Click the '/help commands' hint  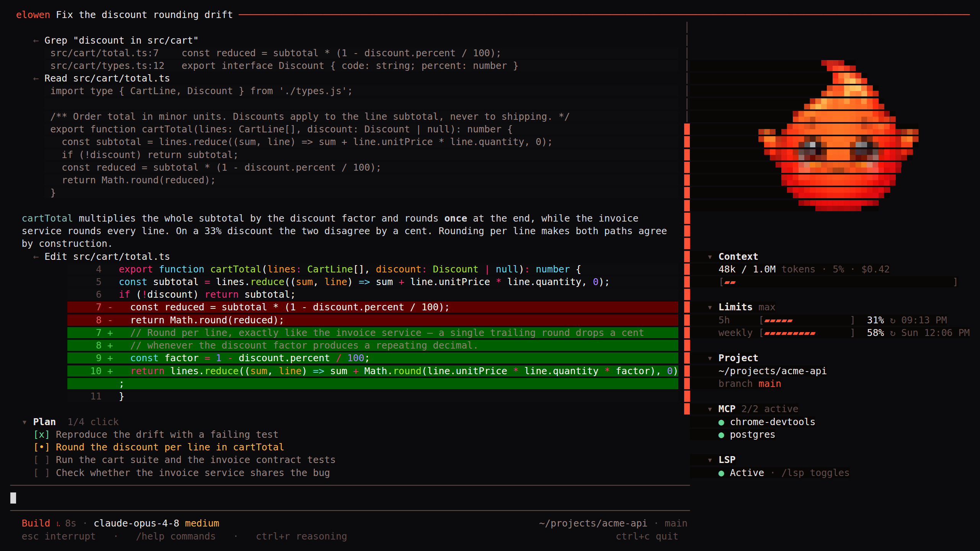coord(176,536)
